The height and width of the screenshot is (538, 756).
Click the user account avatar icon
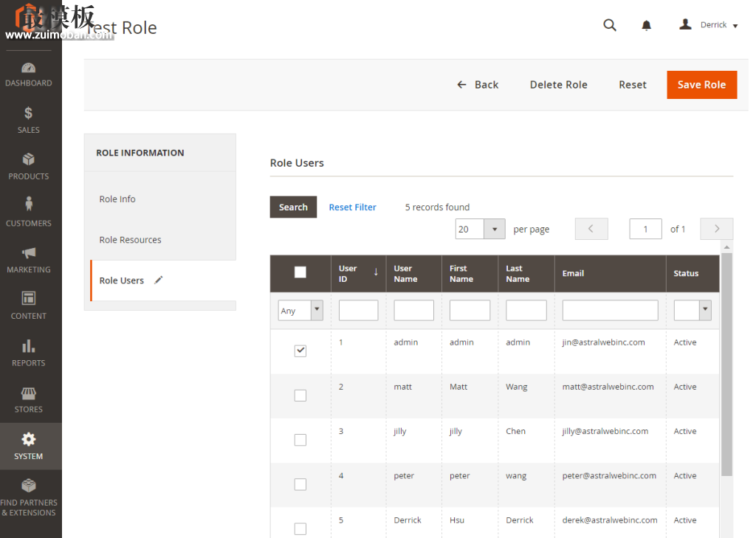coord(685,24)
